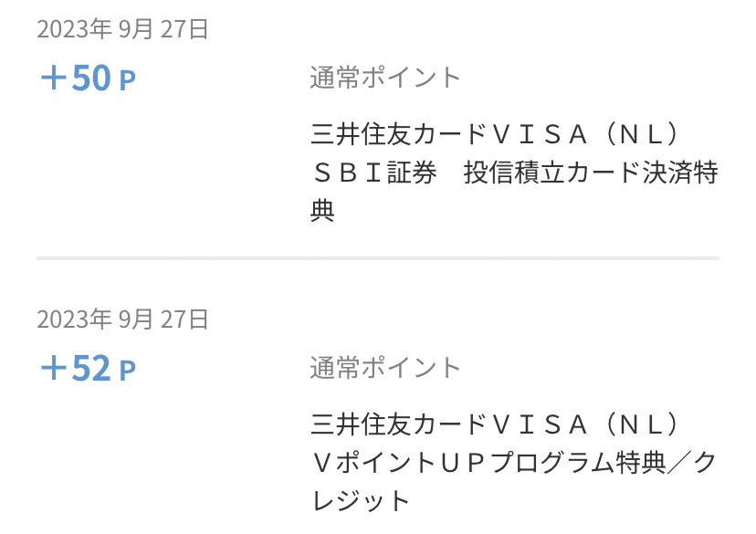Viewport: 756px width, 534px height.
Task: Click the plus sign before 52
Action: [54, 369]
